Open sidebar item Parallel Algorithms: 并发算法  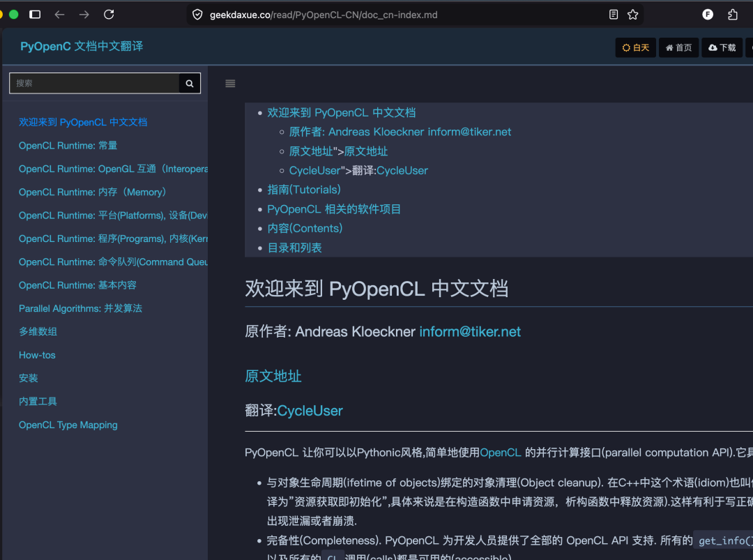coord(80,308)
